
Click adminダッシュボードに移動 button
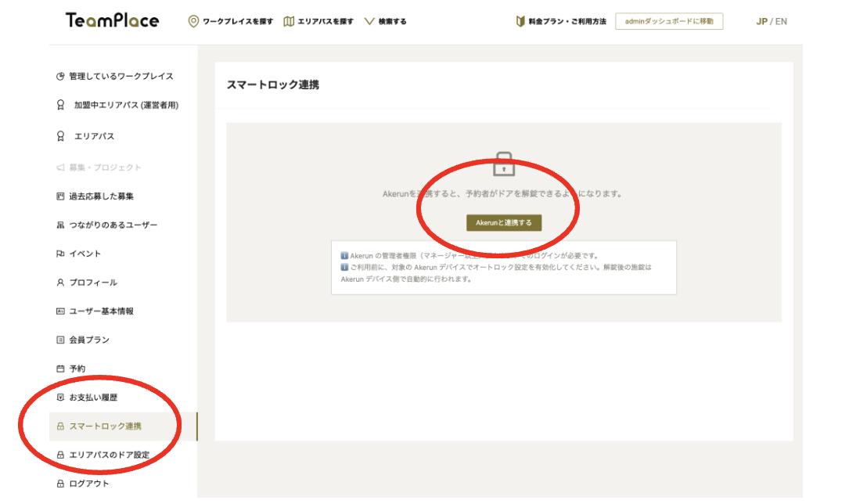(669, 22)
